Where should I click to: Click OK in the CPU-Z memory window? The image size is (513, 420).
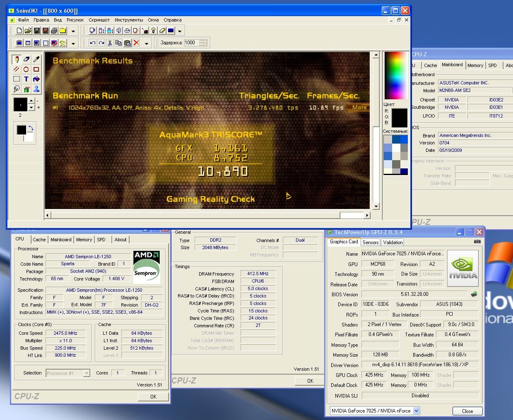click(x=310, y=381)
